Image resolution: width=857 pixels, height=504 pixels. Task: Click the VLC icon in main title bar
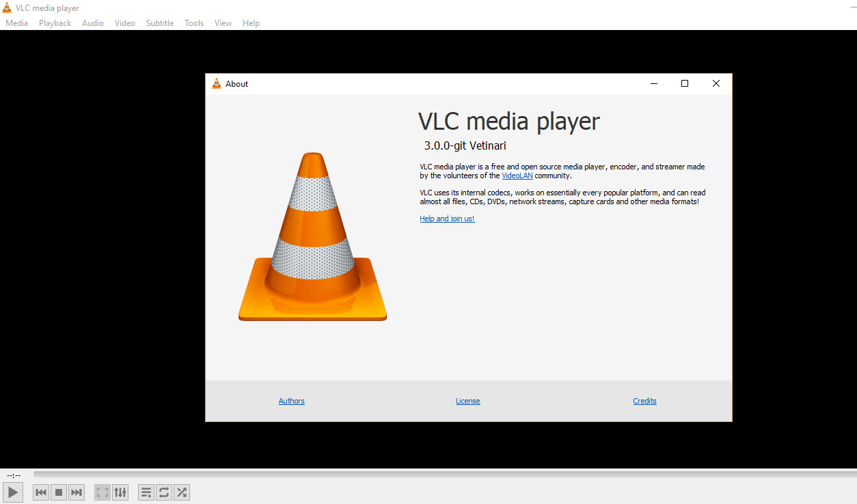tap(7, 8)
